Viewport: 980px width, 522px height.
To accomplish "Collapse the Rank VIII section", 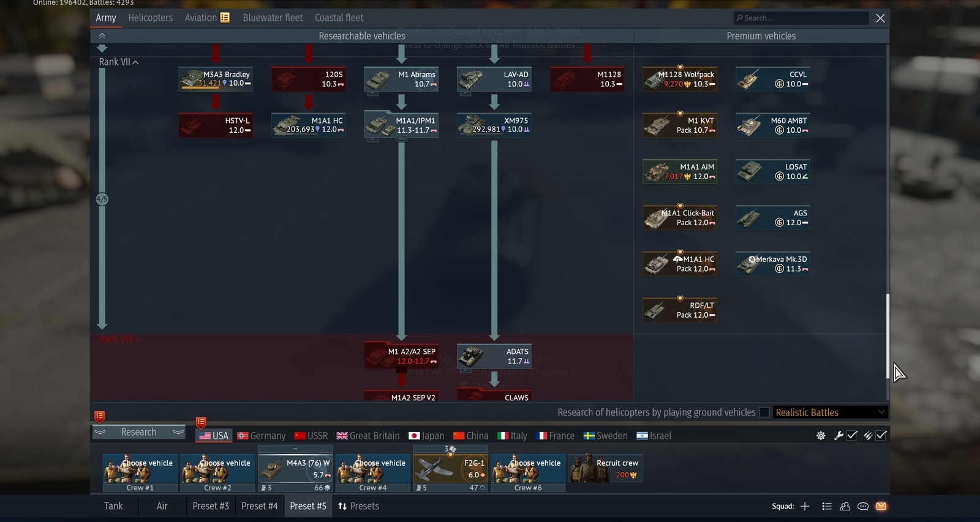I will point(120,339).
